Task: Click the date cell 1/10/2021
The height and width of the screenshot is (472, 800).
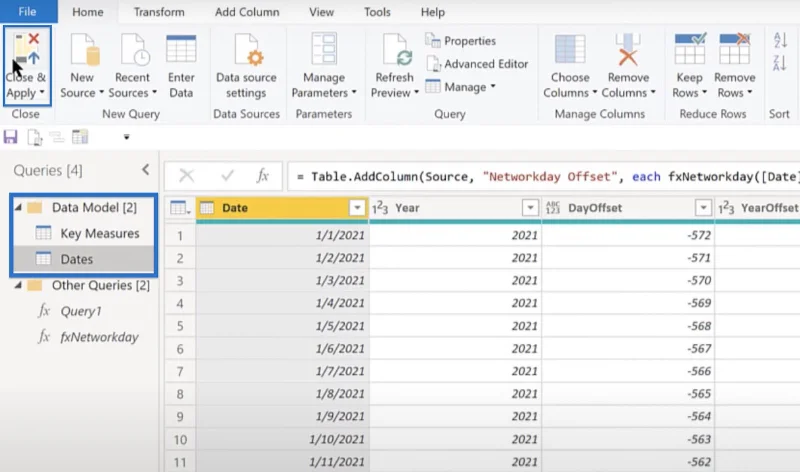Action: 282,439
